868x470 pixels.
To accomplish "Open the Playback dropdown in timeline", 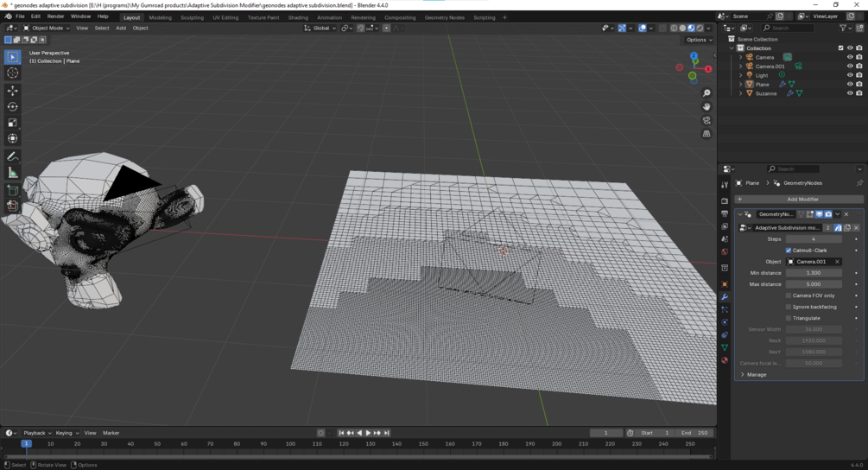I will click(x=37, y=433).
